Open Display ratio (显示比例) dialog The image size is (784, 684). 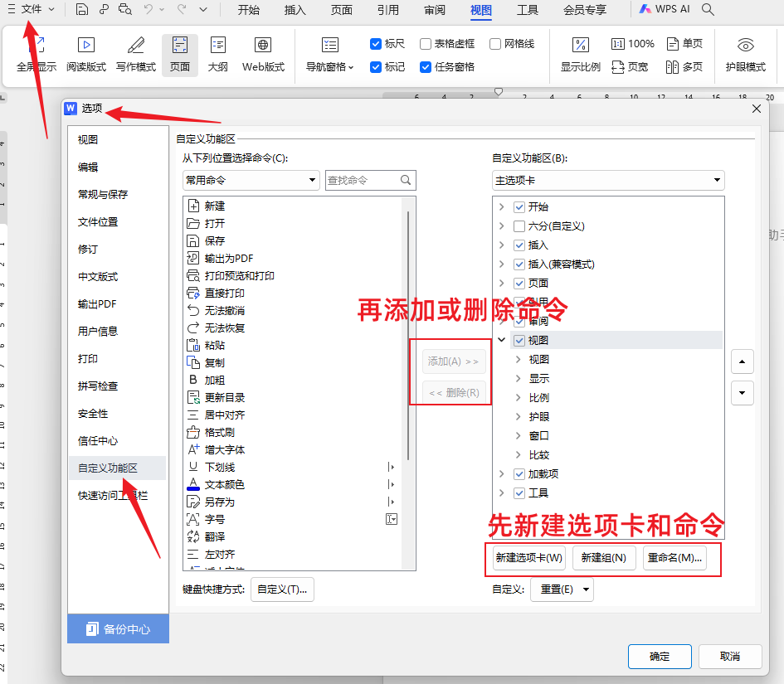580,55
